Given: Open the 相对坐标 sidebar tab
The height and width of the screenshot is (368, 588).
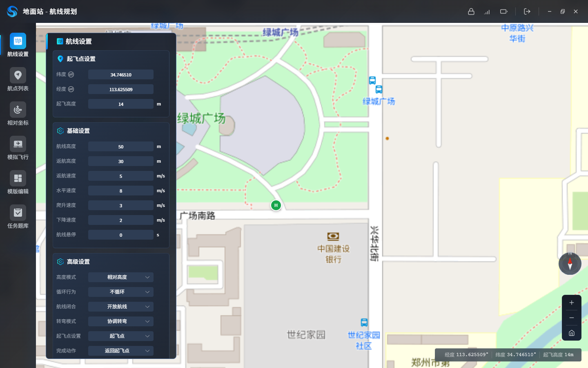Looking at the screenshot, I should click(18, 114).
